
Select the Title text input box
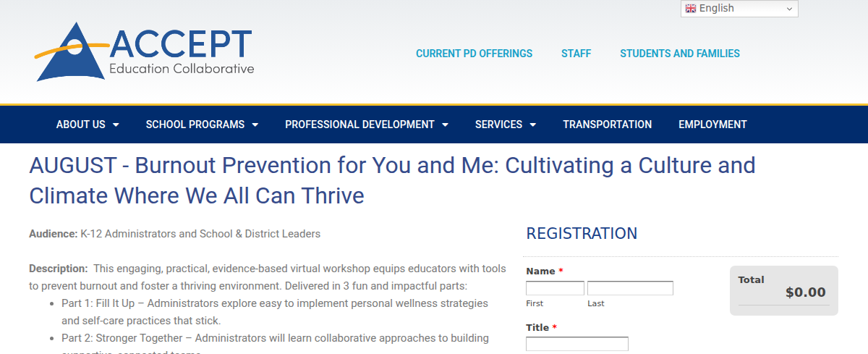(x=576, y=344)
